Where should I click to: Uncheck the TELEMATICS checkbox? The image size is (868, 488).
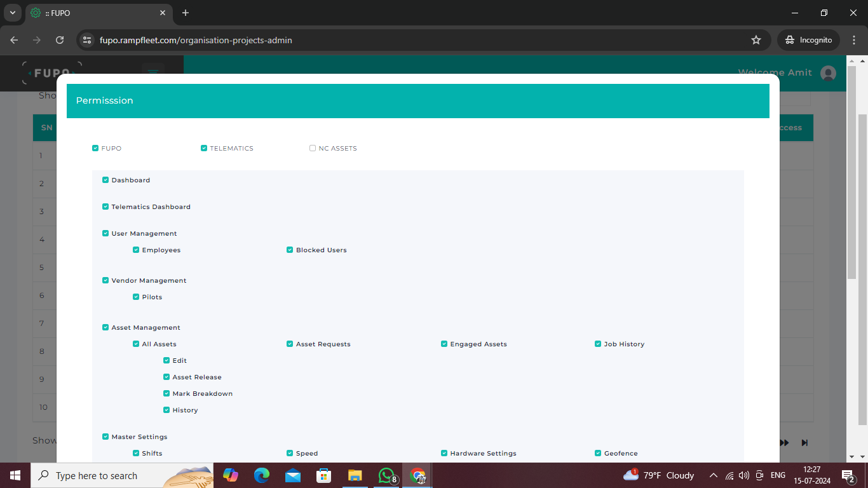pyautogui.click(x=204, y=147)
